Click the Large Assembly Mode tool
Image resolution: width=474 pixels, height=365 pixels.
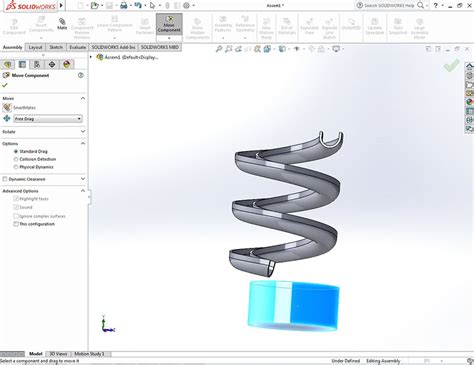click(x=419, y=29)
